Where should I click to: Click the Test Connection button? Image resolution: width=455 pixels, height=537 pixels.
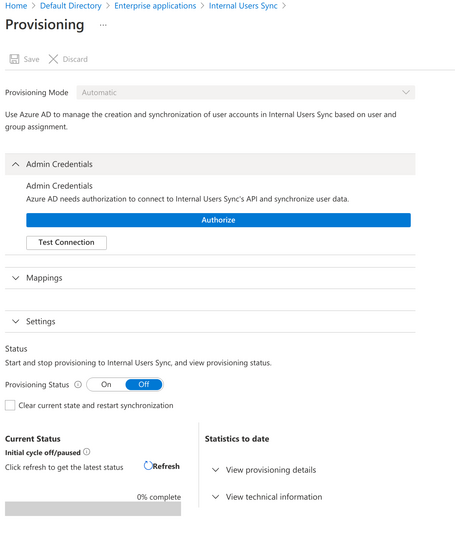tap(66, 242)
